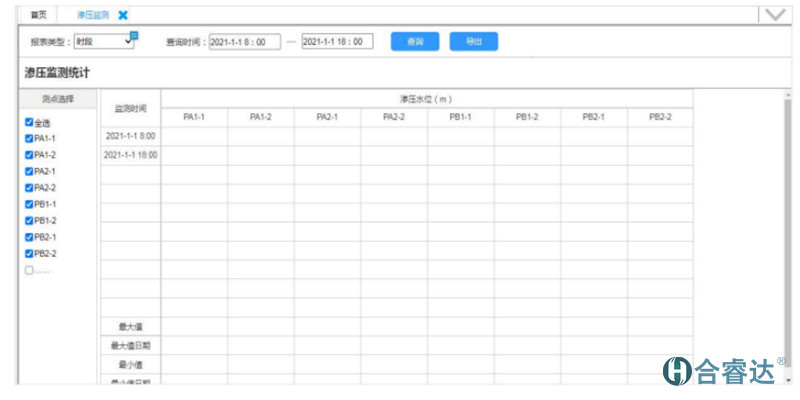
Task: Switch to the 首页 tab
Action: [x=38, y=15]
